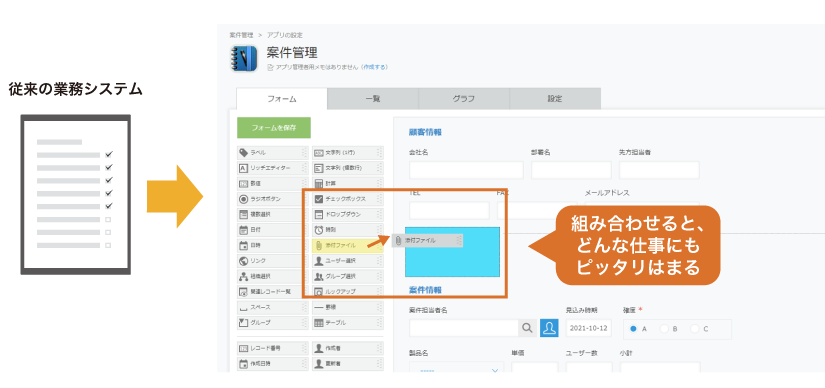Select the 作成者 person icon
This screenshot has width=825, height=388.
(x=318, y=349)
